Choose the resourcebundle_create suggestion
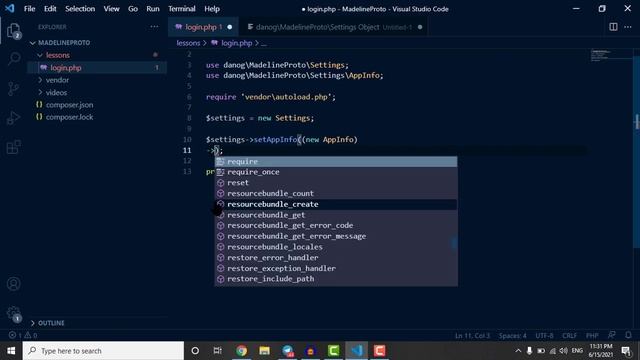 (336, 204)
